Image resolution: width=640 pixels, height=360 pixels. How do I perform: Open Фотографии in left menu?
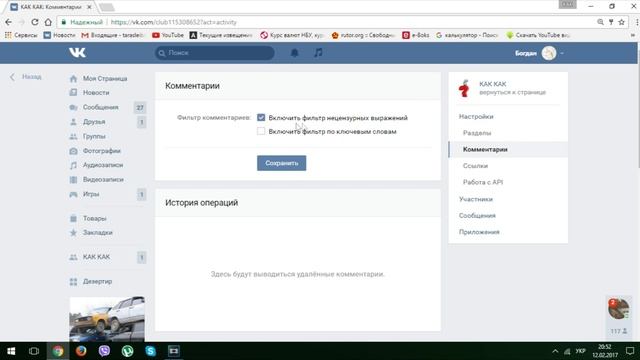(x=102, y=151)
